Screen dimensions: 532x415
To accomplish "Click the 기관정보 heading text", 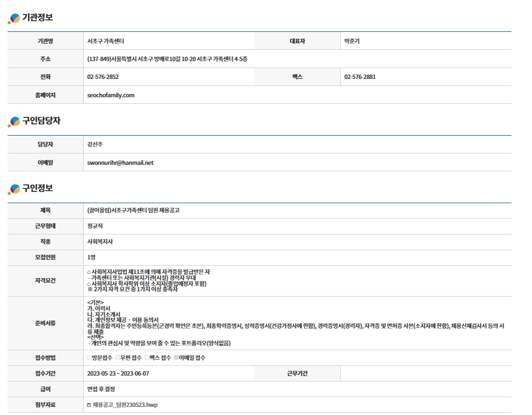I will click(37, 18).
